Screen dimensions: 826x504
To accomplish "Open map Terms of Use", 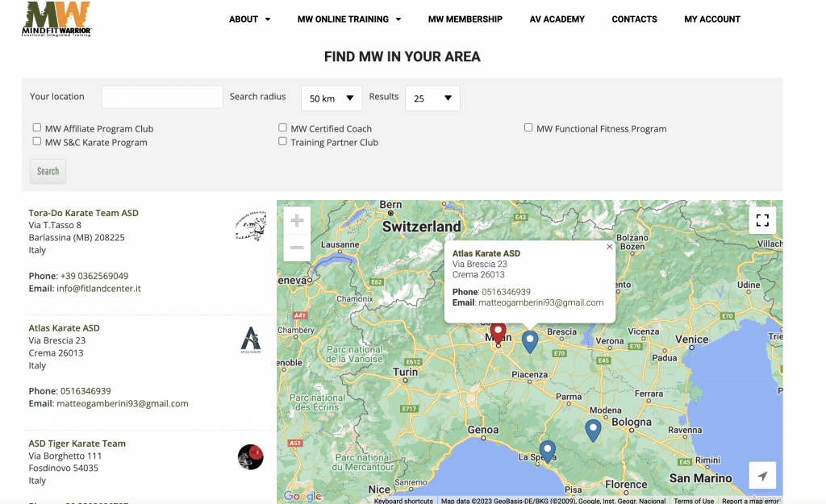I will click(694, 501).
